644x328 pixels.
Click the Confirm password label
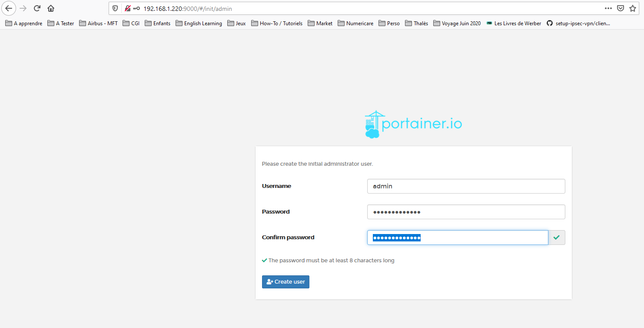[x=288, y=238]
